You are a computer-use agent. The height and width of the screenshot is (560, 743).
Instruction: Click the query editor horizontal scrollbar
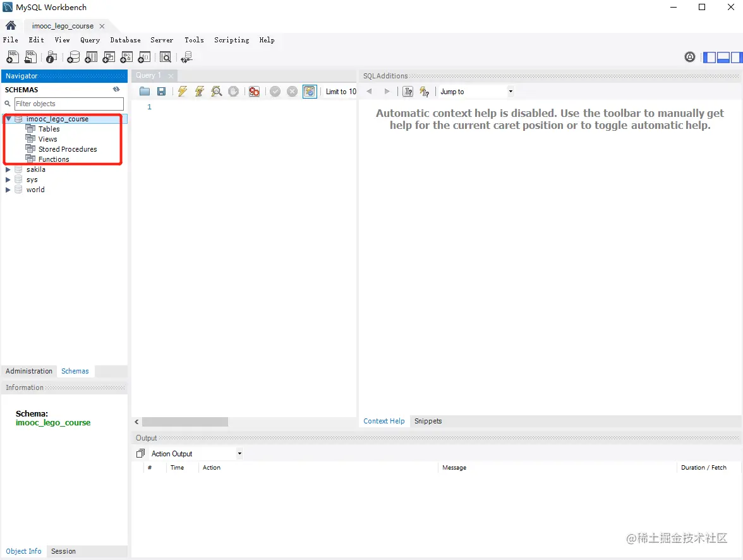click(x=184, y=422)
